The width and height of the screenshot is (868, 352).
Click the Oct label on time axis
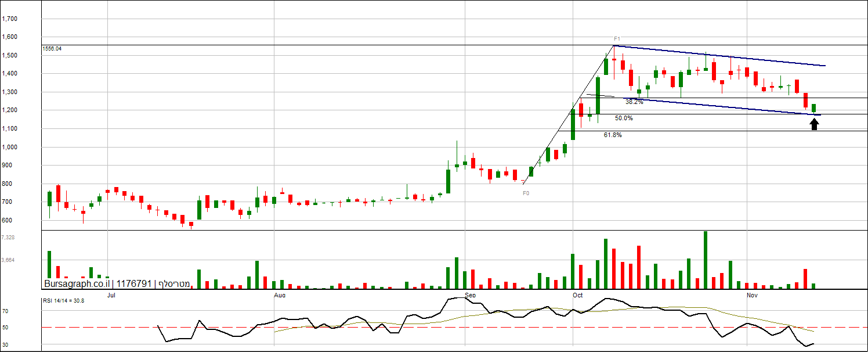[578, 295]
